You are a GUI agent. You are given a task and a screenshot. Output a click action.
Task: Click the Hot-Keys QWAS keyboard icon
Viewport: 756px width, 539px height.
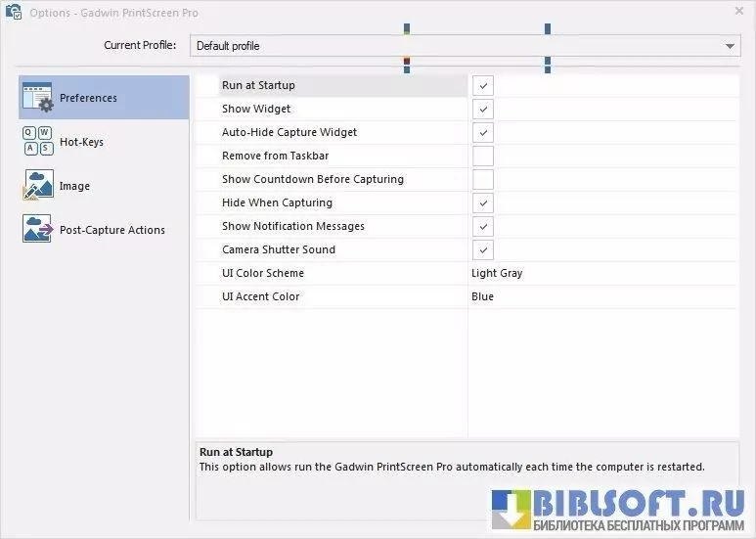37,141
